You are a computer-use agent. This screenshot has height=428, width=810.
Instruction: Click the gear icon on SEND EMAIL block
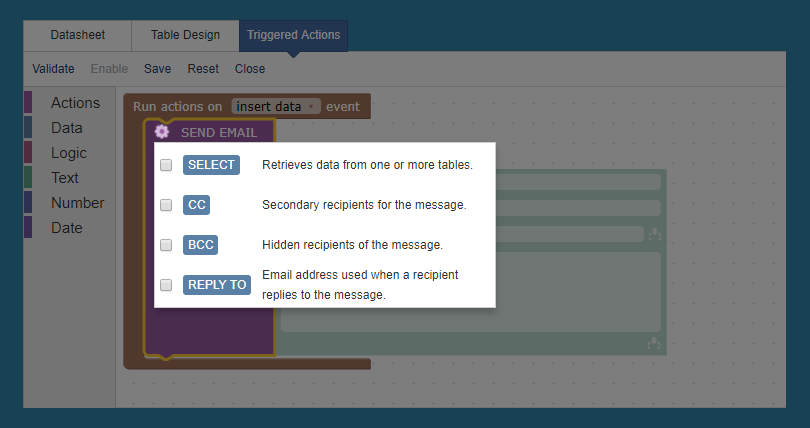162,132
